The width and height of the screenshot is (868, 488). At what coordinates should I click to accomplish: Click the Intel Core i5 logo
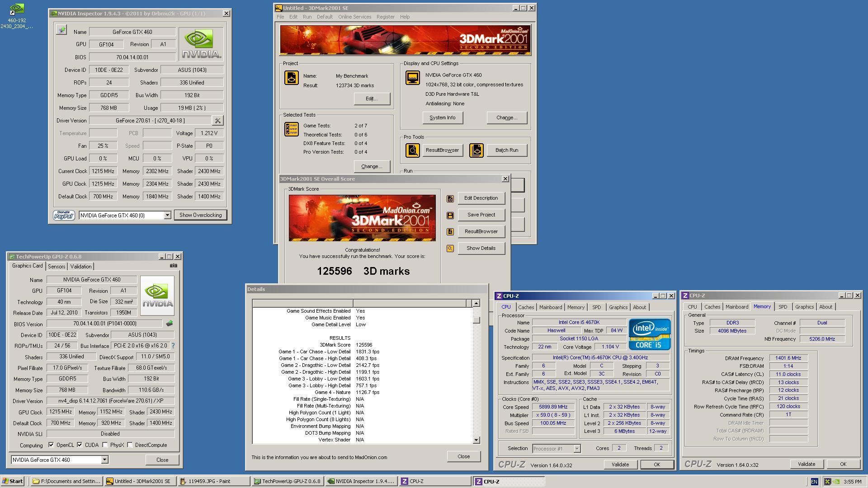(649, 334)
